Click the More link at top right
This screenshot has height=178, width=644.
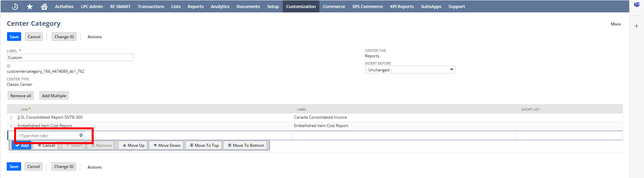[x=615, y=24]
